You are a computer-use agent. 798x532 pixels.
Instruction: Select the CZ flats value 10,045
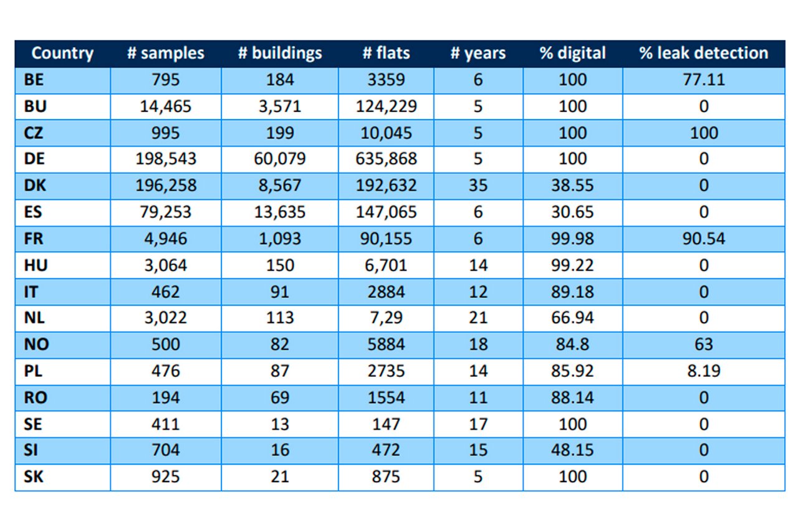[386, 133]
